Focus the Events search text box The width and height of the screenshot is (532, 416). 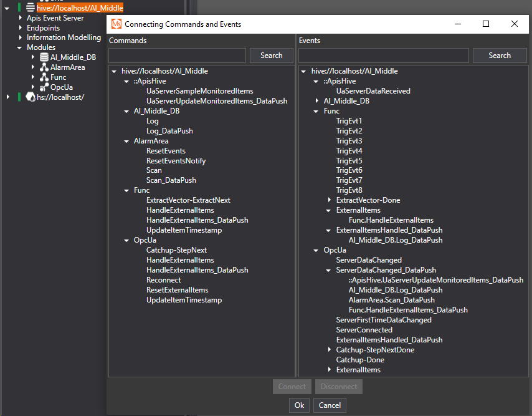pos(383,56)
